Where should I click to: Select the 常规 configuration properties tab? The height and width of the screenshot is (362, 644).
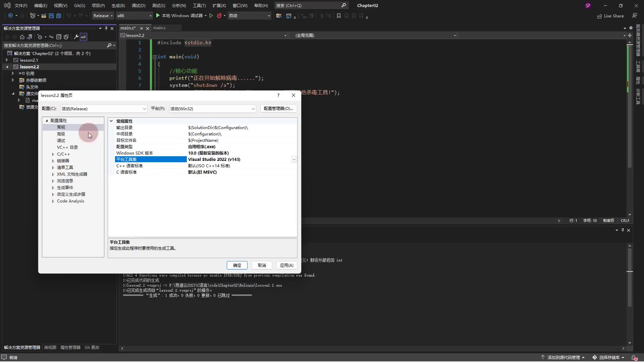61,127
